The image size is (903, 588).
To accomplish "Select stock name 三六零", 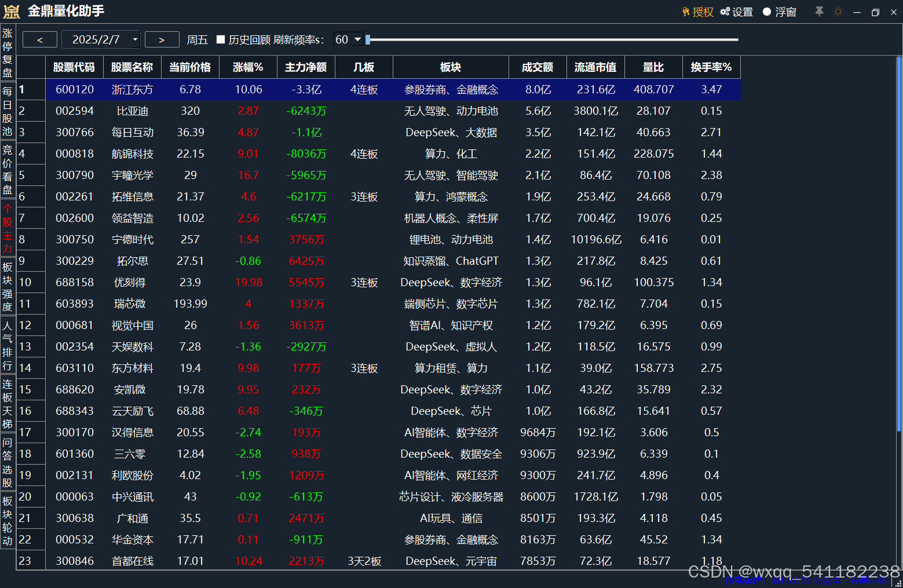I will [130, 454].
